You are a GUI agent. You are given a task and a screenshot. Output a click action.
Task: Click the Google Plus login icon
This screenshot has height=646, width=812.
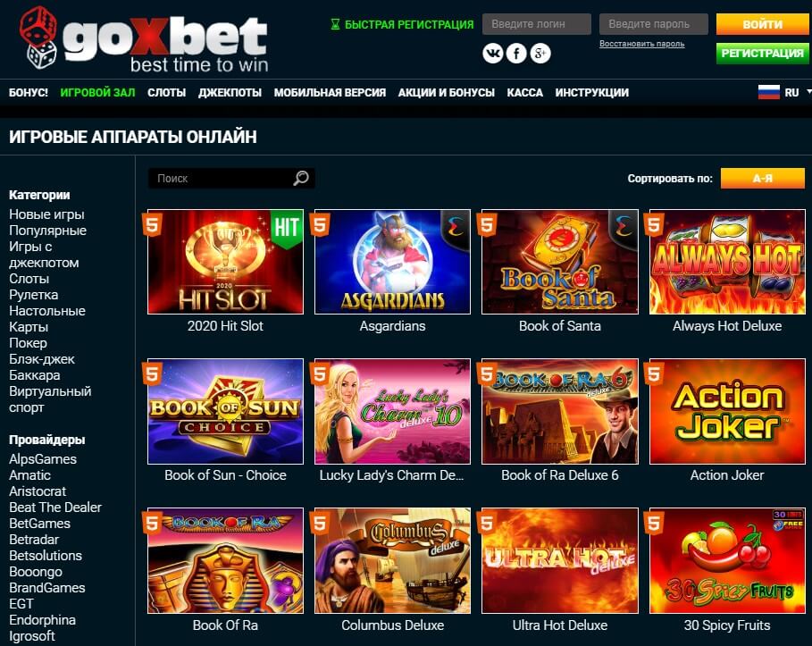[x=540, y=54]
